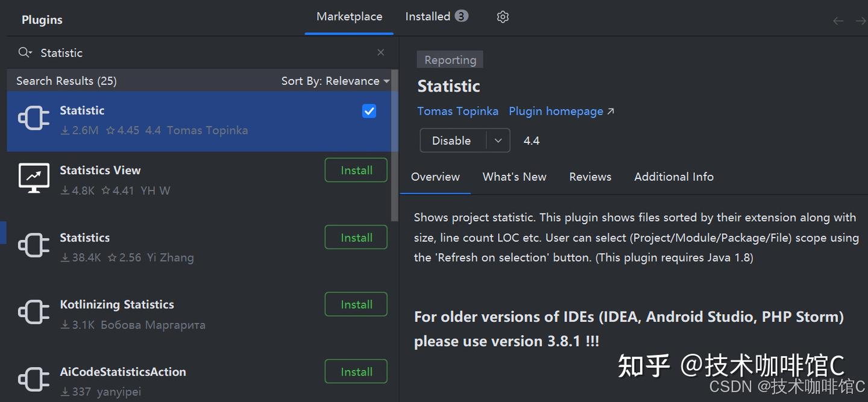This screenshot has width=868, height=402.
Task: Open the Overview tab
Action: [x=435, y=177]
